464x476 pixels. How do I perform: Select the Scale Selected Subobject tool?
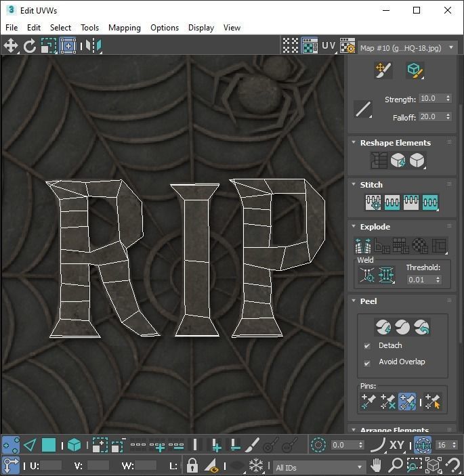tap(49, 46)
